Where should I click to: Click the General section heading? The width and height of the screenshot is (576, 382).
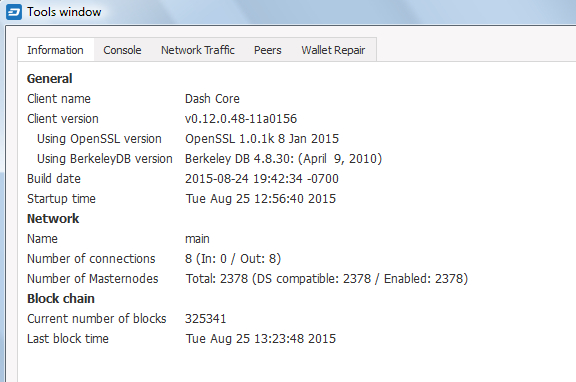(x=50, y=79)
